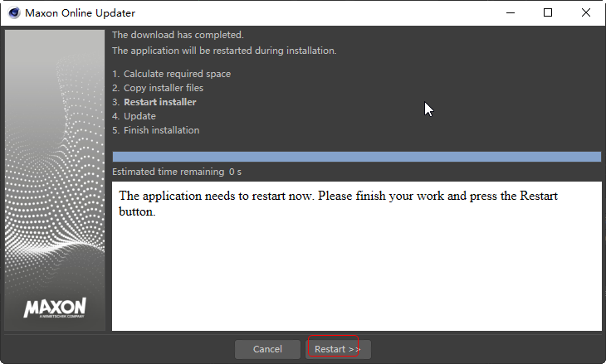
Task: Minimize the Maxon Online Updater window
Action: (509, 13)
